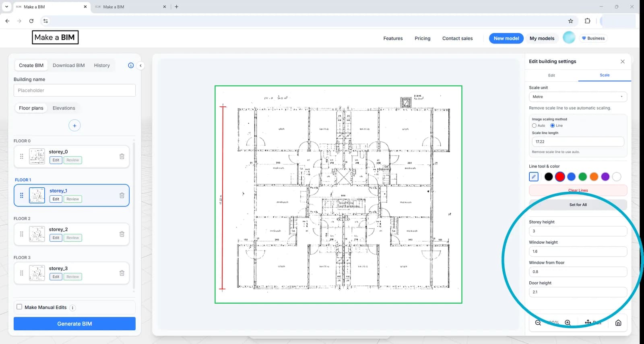Open the Contact sales link
This screenshot has width=644, height=344.
pyautogui.click(x=457, y=38)
